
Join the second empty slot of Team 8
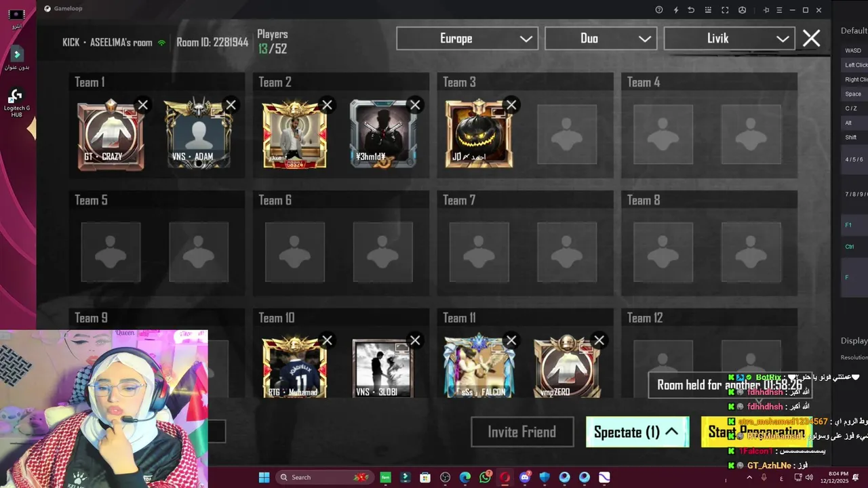751,252
